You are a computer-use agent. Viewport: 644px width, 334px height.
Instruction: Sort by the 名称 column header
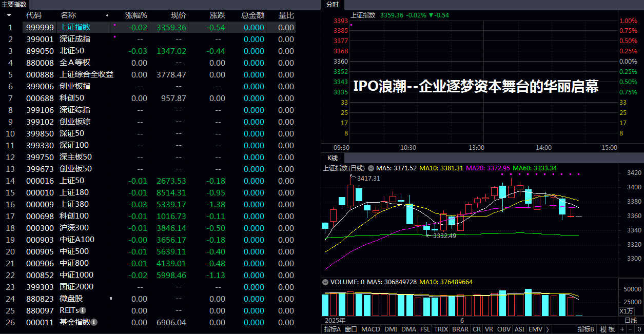point(68,15)
